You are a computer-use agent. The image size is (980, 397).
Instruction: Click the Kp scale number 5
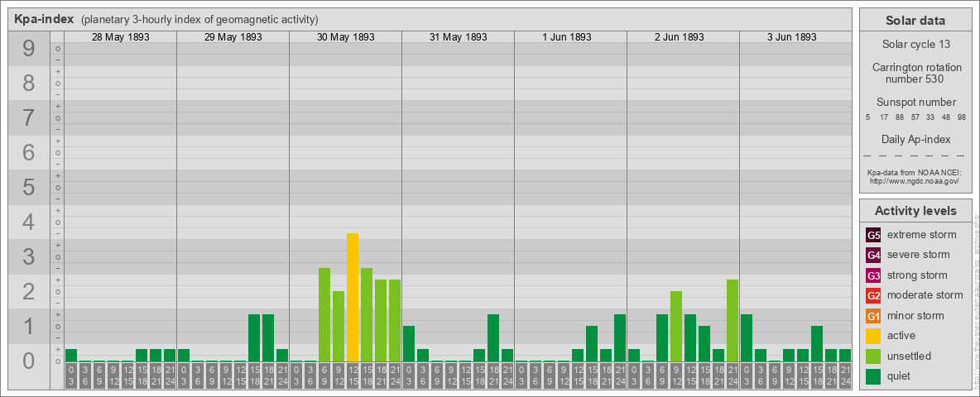28,188
